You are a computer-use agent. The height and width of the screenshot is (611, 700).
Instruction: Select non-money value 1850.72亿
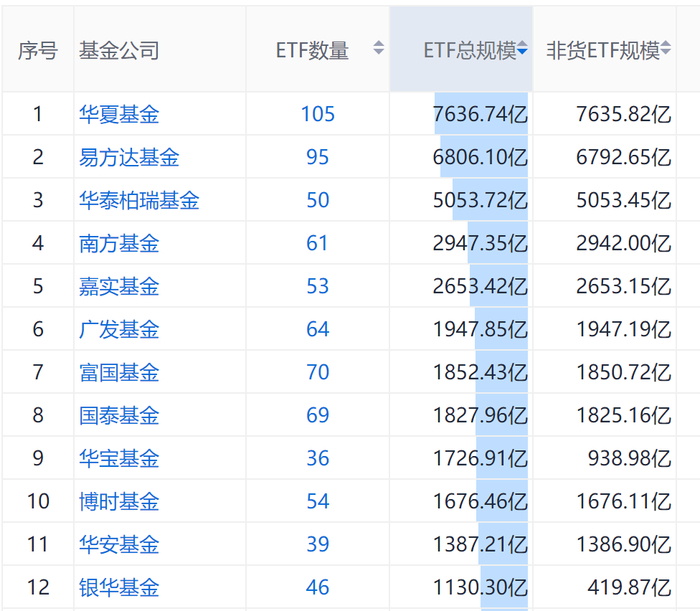(624, 372)
